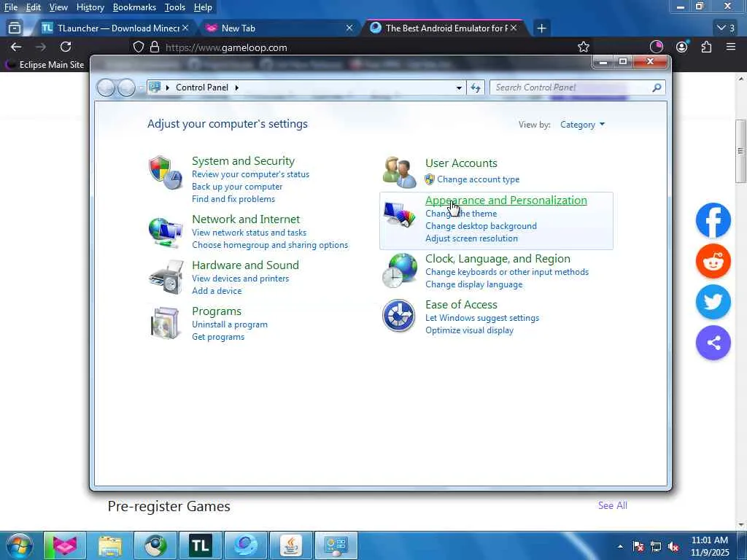Open TLauncher from the taskbar
Viewport: 747px width, 560px height.
(x=200, y=545)
